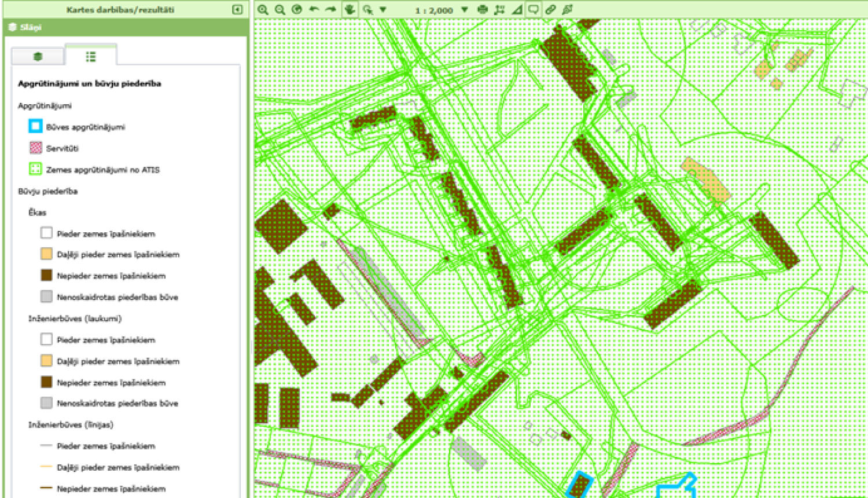
Task: Switch to the layers tab
Action: (38, 56)
